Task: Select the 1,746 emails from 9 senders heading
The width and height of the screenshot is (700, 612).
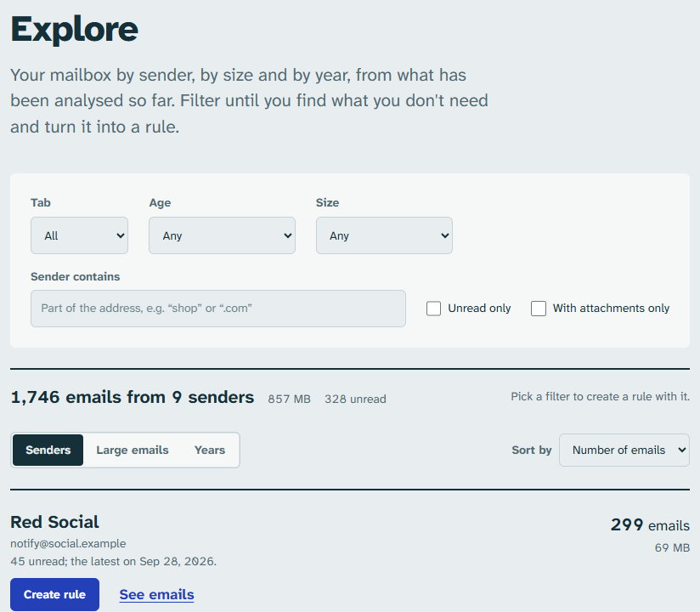Action: click(x=133, y=397)
